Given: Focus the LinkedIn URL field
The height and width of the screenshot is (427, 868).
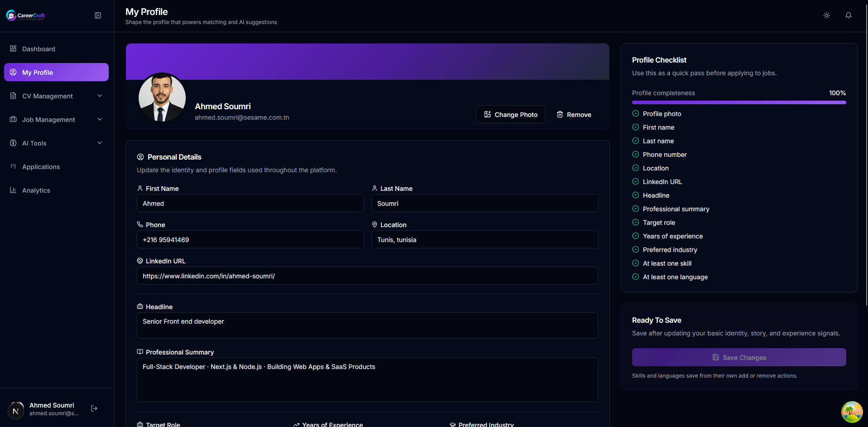Looking at the screenshot, I should [367, 276].
